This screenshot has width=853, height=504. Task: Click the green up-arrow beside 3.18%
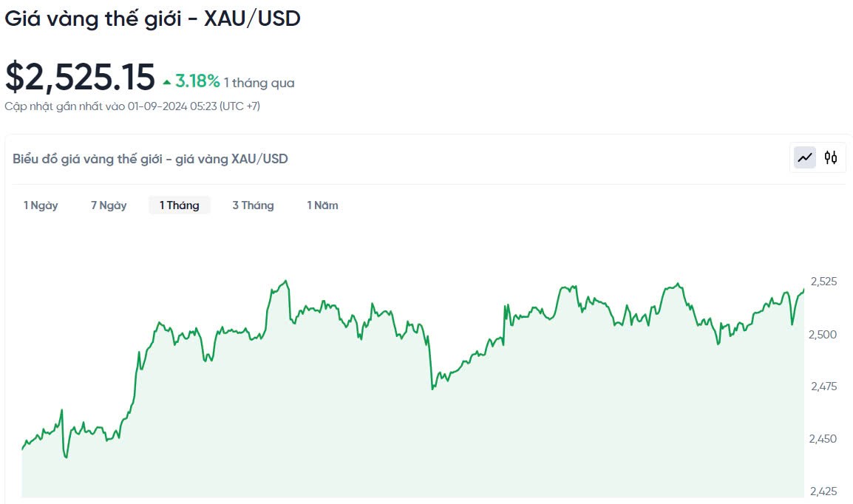(x=167, y=82)
